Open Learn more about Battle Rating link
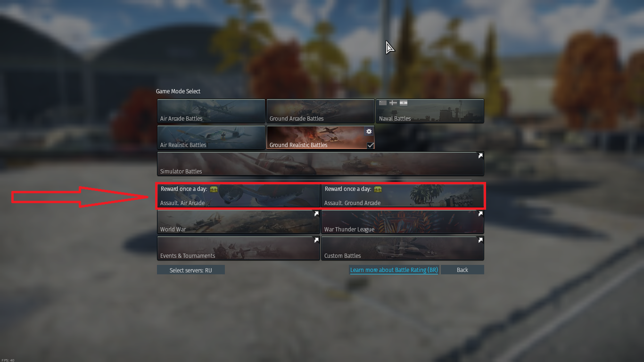 click(394, 270)
